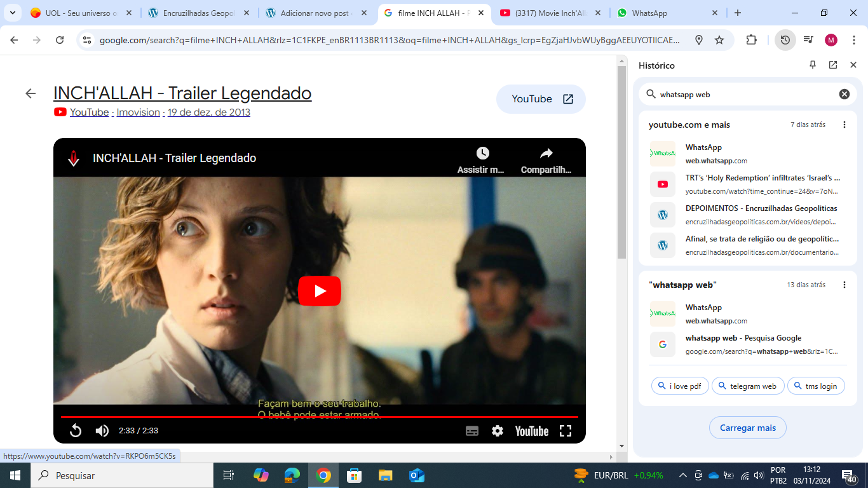Click the video progress bar
The height and width of the screenshot is (488, 868).
[319, 417]
